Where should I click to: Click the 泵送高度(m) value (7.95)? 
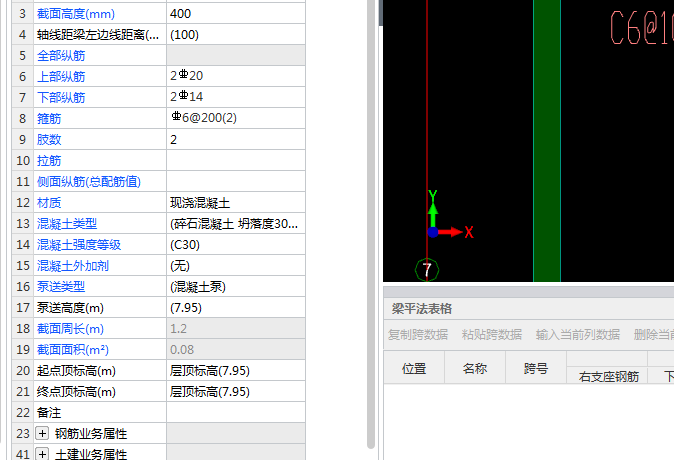coord(236,308)
